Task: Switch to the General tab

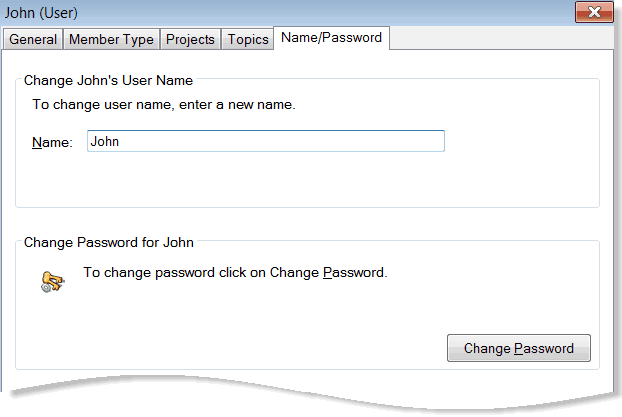Action: [33, 39]
